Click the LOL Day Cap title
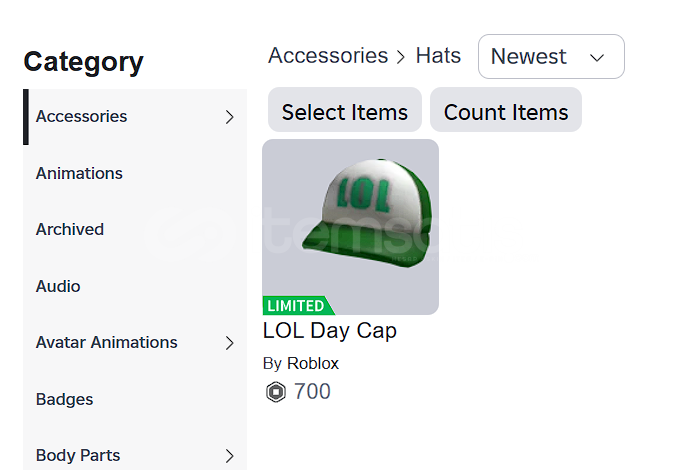The width and height of the screenshot is (682, 470). 330,331
